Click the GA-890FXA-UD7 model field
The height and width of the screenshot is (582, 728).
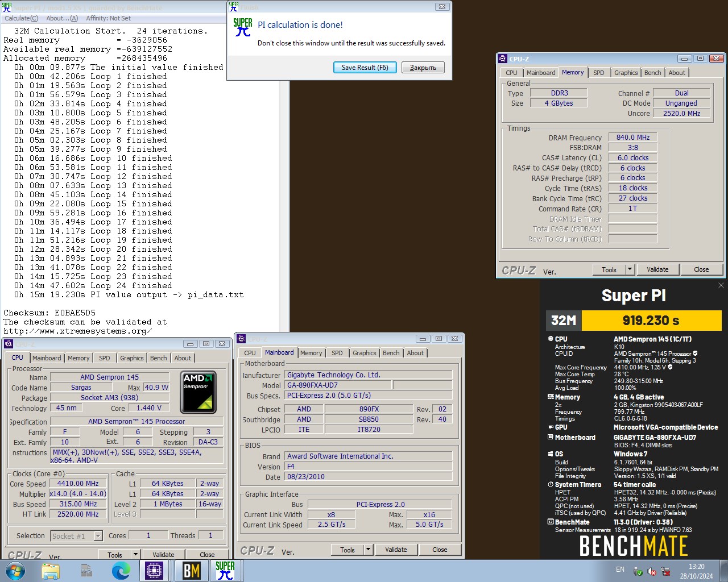click(338, 385)
